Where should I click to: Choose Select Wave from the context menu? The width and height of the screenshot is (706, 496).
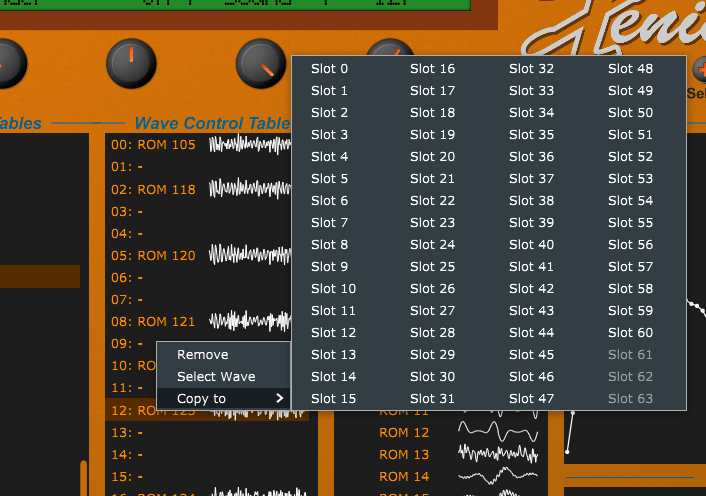click(x=216, y=377)
